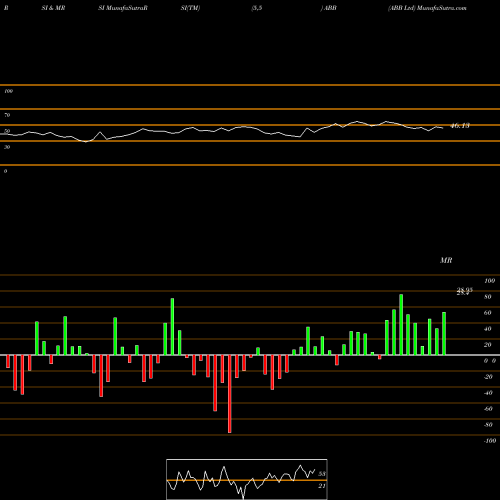500x500 pixels.
Task: Click the MR right-axis label -20
Action: (488, 377)
